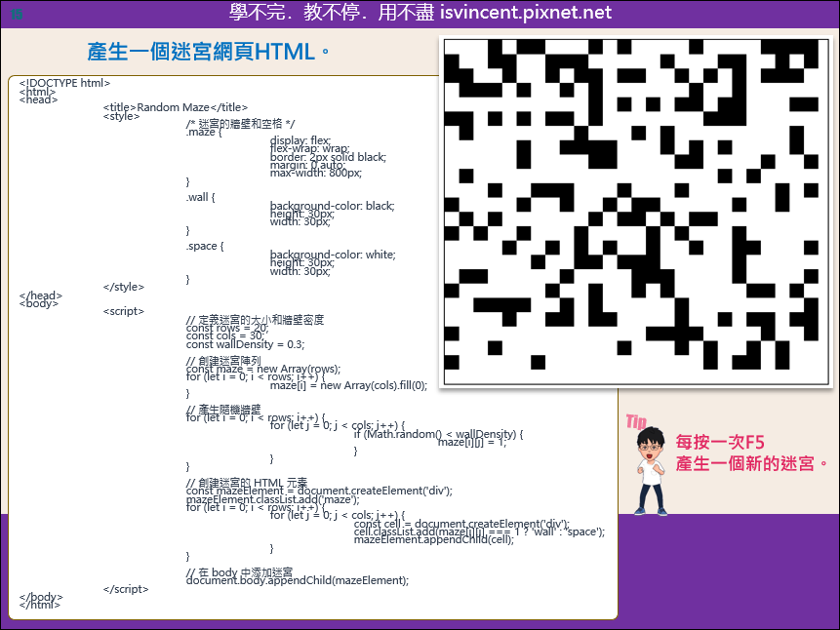Click the slide number 15 at top-left

tap(17, 15)
